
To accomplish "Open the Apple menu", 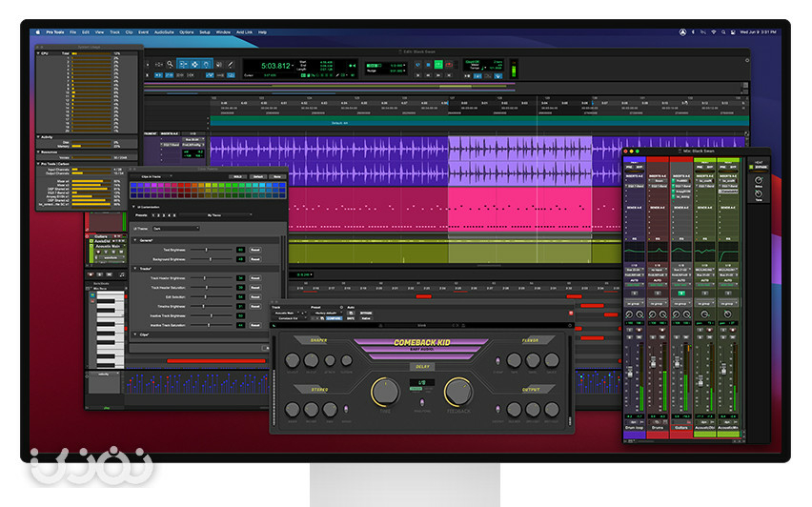I will [38, 32].
